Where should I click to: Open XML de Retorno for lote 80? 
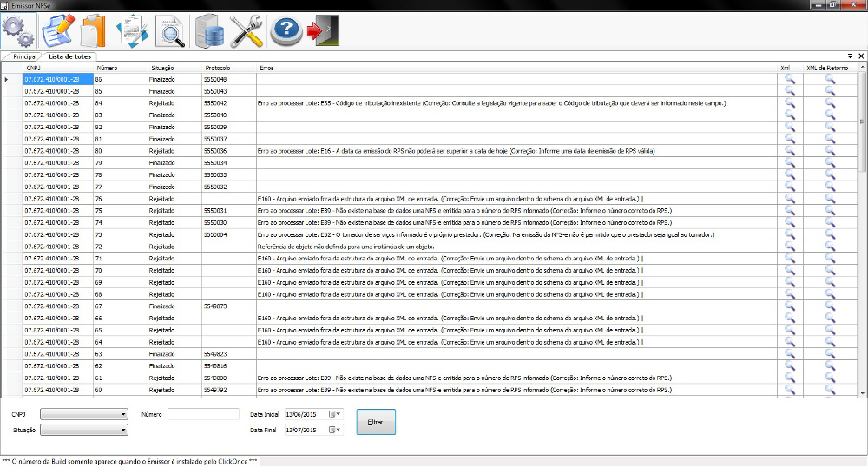coord(830,150)
